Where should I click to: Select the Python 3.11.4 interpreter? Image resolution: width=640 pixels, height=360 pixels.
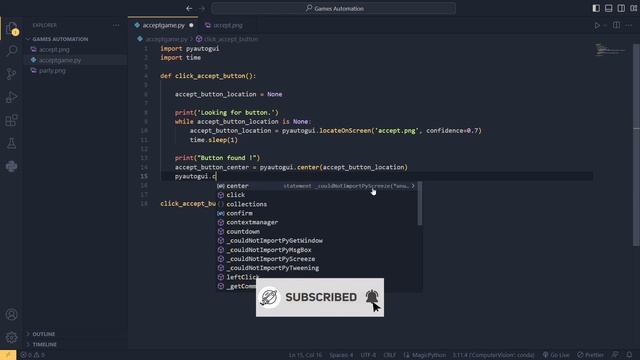[x=493, y=355]
